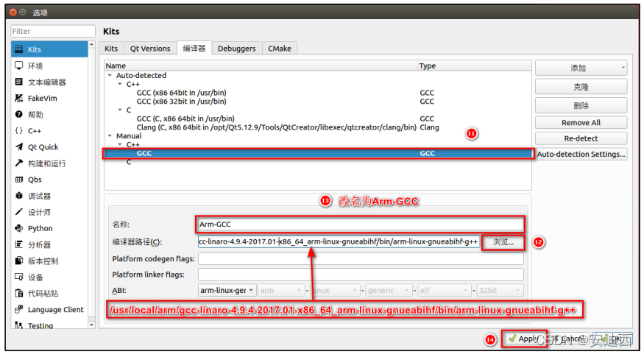Image resolution: width=644 pixels, height=354 pixels.
Task: Click the Platform codegen flags field
Action: [361, 259]
